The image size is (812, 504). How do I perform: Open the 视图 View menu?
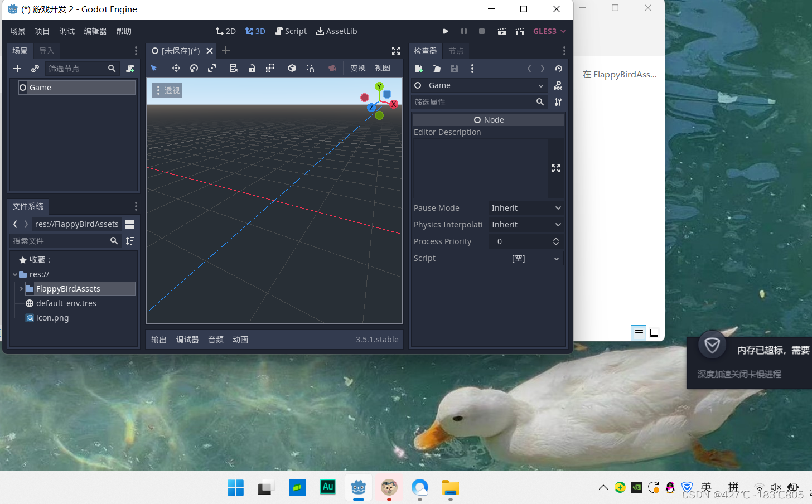[x=383, y=68]
